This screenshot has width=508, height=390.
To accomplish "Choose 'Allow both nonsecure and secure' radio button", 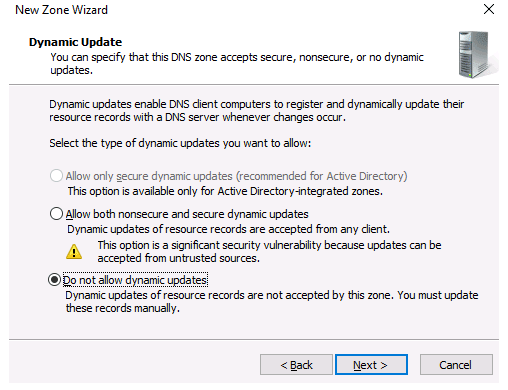I will point(56,214).
